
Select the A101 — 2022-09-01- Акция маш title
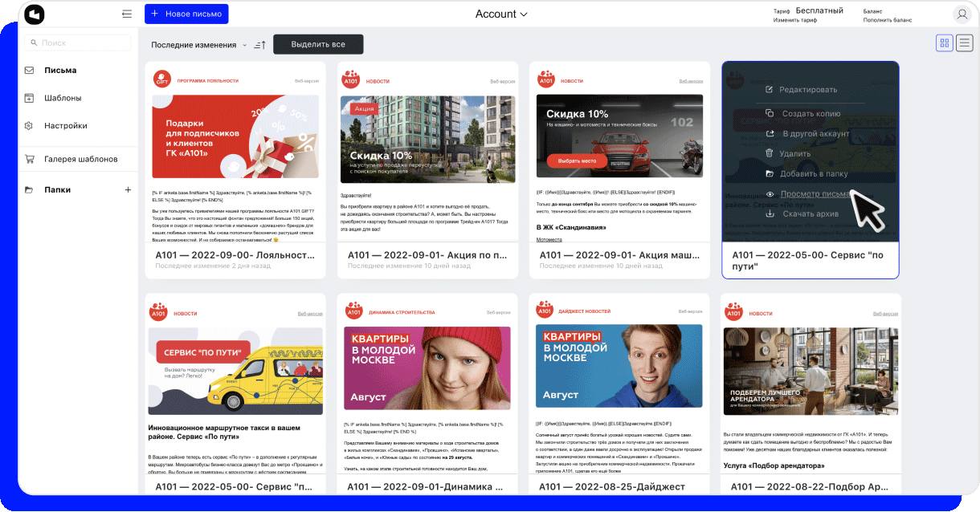619,254
